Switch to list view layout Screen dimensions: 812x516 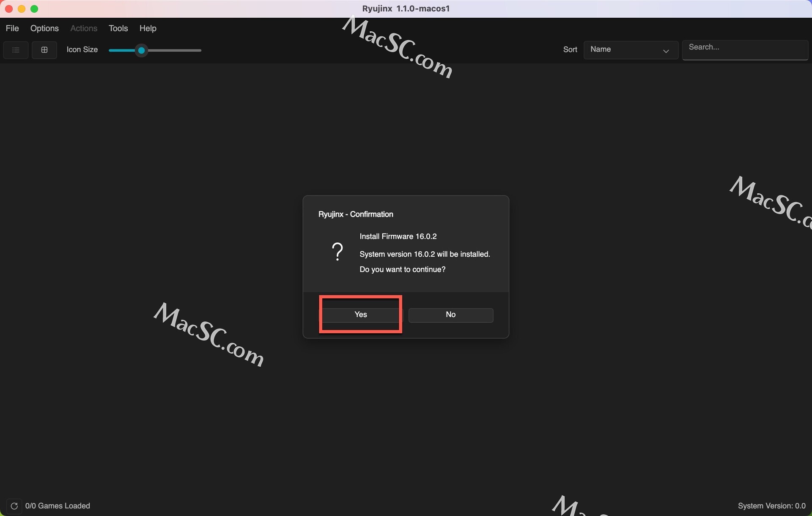coord(16,50)
